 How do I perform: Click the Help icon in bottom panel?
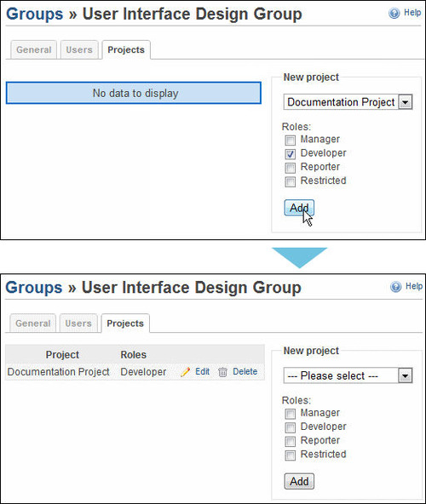coord(396,287)
